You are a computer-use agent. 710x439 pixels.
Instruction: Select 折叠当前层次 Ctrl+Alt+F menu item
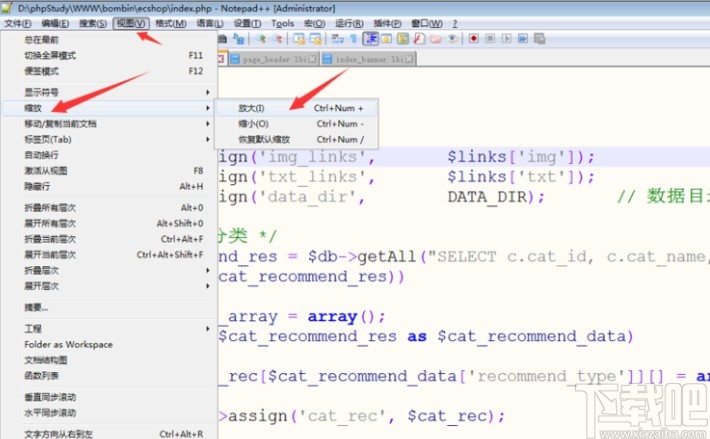tap(110, 239)
